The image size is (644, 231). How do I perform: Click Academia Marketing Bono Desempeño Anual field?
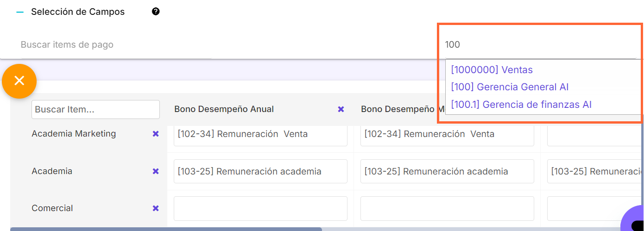tap(260, 134)
